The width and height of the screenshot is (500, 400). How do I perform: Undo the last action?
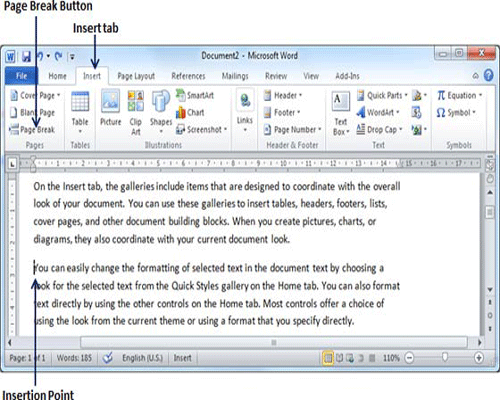coord(40,56)
